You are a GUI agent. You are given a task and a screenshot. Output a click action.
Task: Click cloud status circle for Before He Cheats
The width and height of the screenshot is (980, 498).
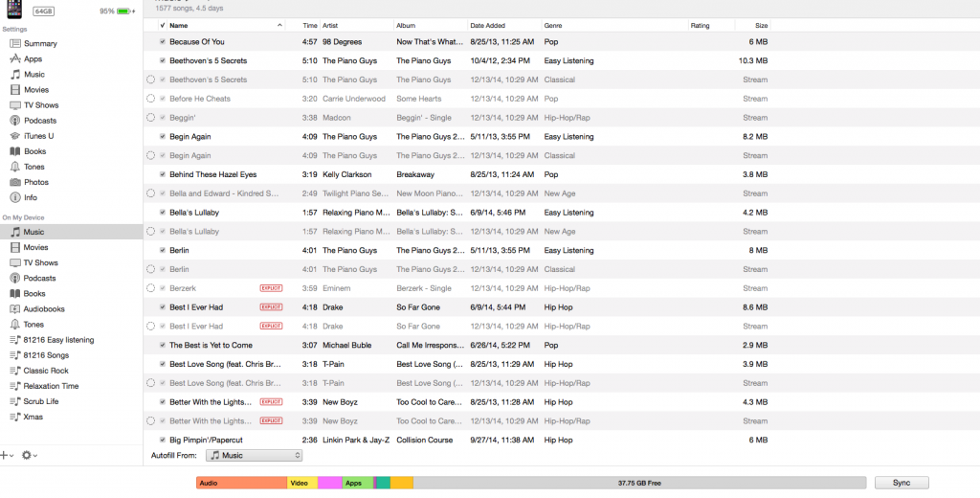pyautogui.click(x=150, y=99)
